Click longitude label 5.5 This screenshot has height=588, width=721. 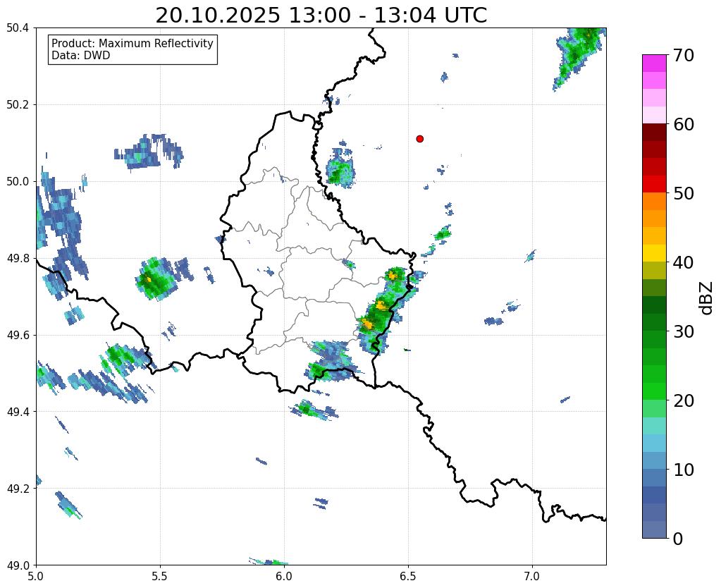(x=160, y=576)
